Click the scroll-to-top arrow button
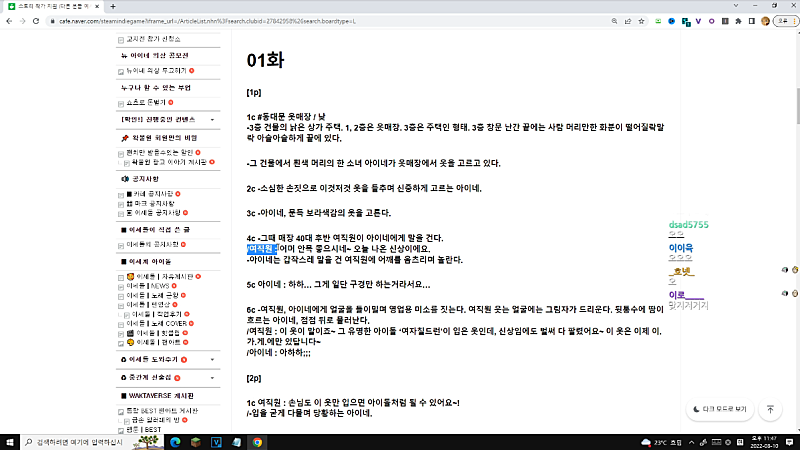Viewport: 800px width, 450px height. coord(770,408)
